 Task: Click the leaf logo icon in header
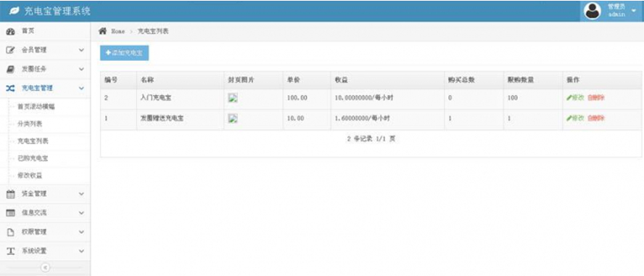[14, 11]
